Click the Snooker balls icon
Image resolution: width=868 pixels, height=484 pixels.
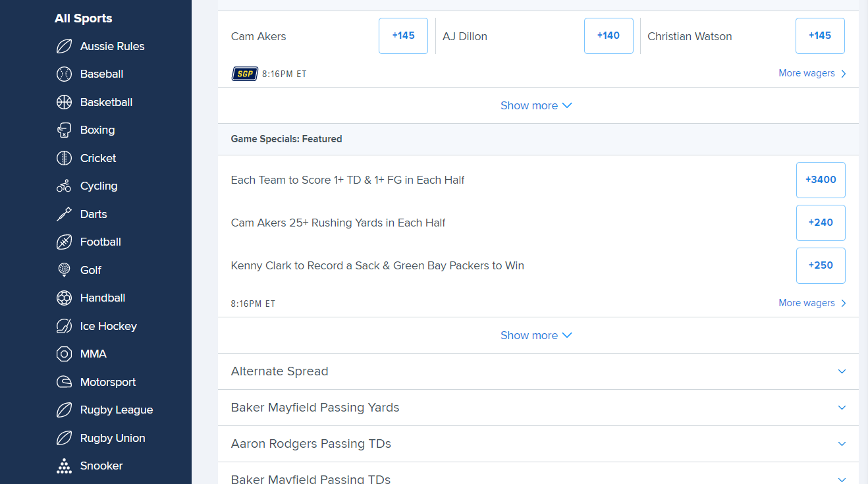click(64, 466)
